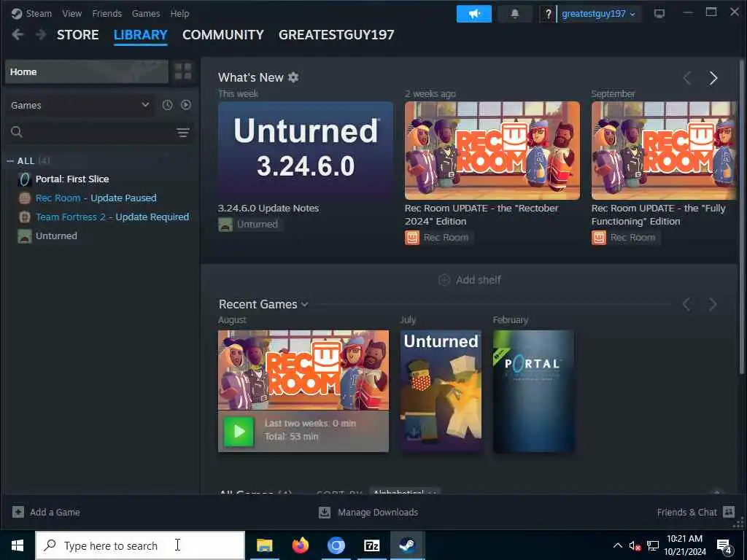
Task: Open the Games filter dropdown
Action: [x=80, y=105]
